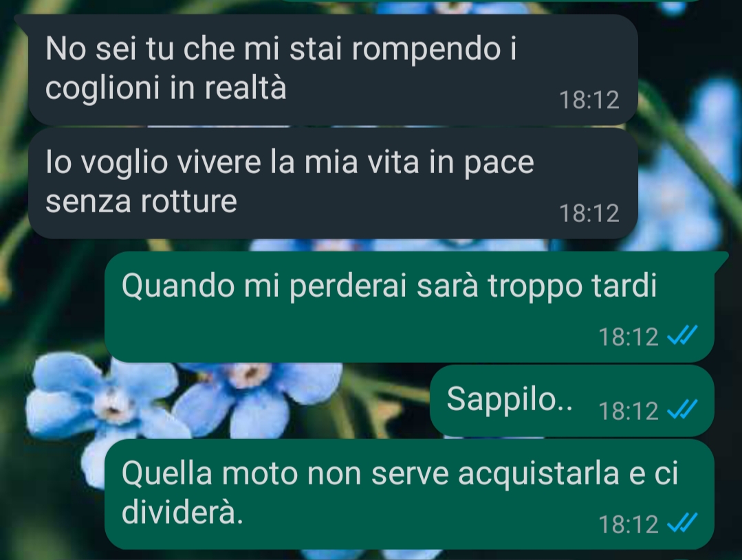Click the 18:12 time next to "Sappilo.."
This screenshot has width=742, height=560.
(x=629, y=410)
